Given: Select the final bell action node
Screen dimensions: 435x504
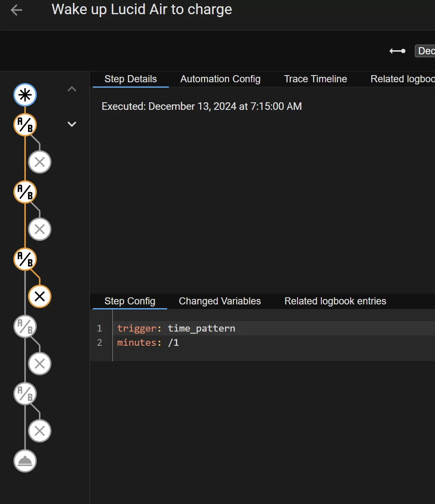Looking at the screenshot, I should pos(25,461).
